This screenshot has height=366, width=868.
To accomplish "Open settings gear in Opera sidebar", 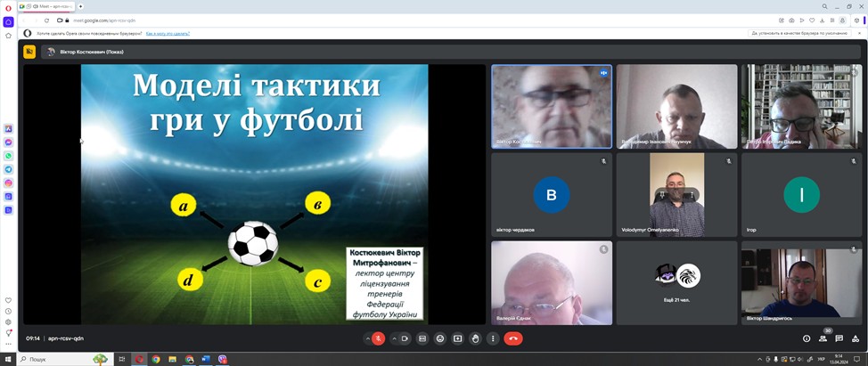I will pyautogui.click(x=8, y=321).
